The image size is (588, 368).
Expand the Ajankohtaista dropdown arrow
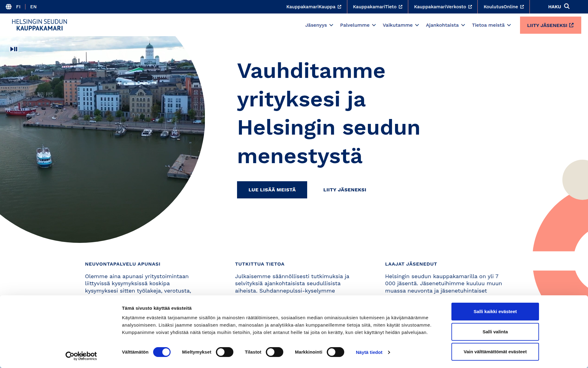463,25
